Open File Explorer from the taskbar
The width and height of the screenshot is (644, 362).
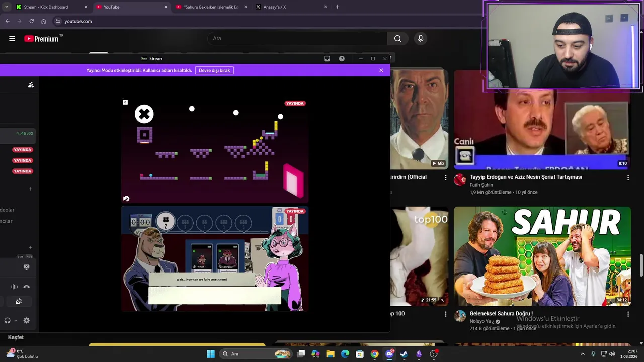click(x=330, y=354)
